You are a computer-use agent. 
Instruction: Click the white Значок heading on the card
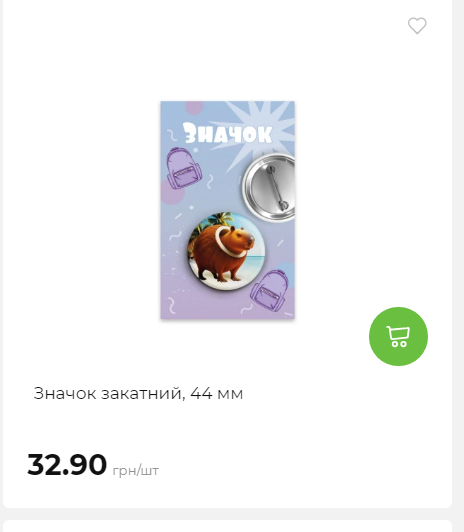point(228,133)
